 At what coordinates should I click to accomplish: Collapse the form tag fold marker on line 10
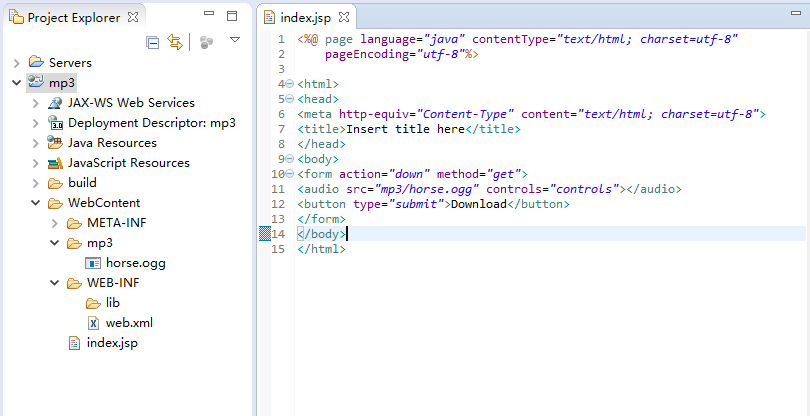point(289,174)
